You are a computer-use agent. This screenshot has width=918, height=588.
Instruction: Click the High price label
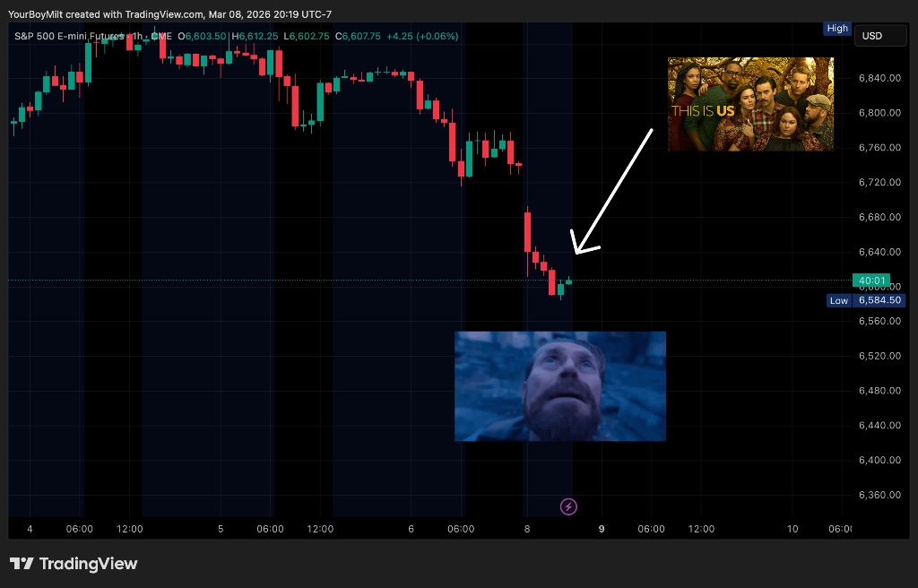pos(837,28)
